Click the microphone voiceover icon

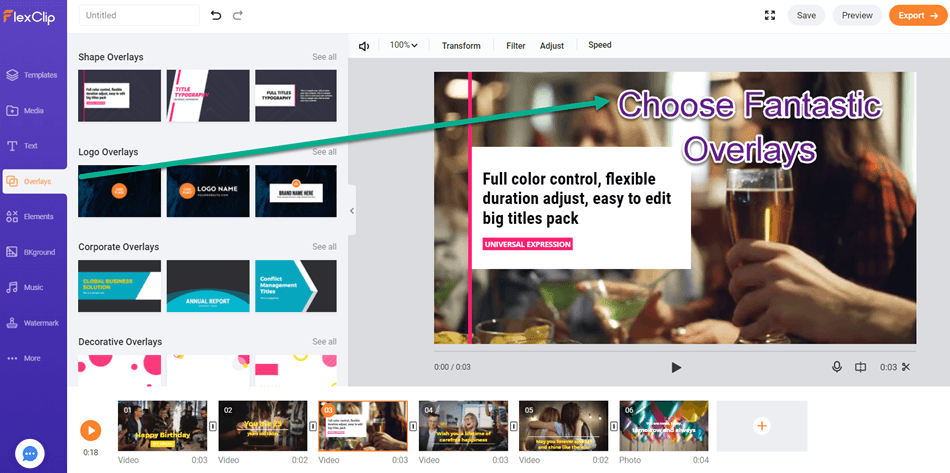(x=837, y=367)
